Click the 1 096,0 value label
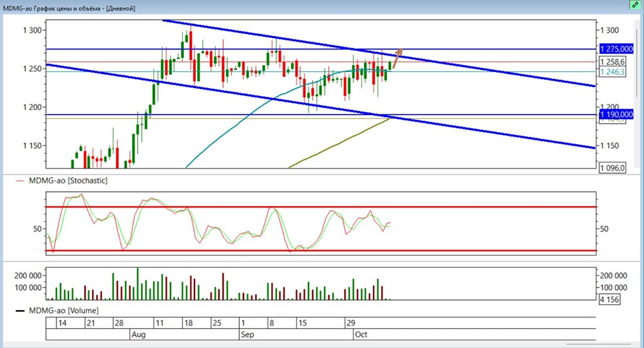The image size is (644, 348). click(613, 168)
